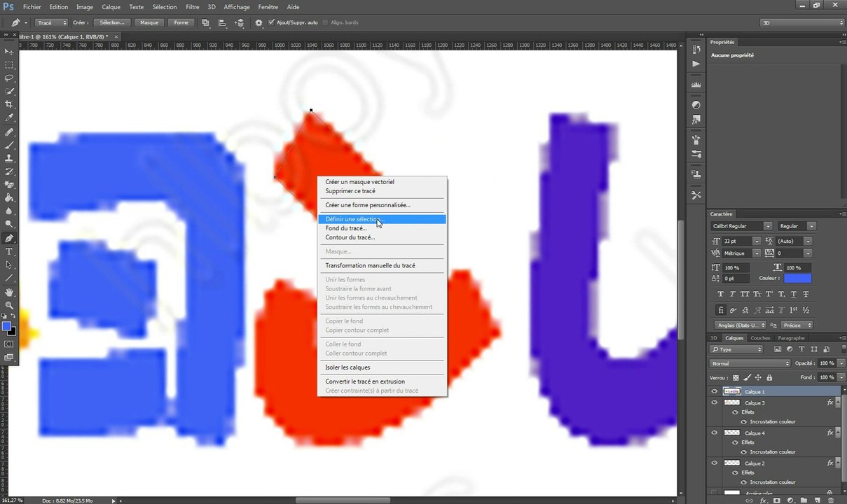Viewport: 847px width, 504px height.
Task: Select the History Brush tool
Action: tap(9, 171)
